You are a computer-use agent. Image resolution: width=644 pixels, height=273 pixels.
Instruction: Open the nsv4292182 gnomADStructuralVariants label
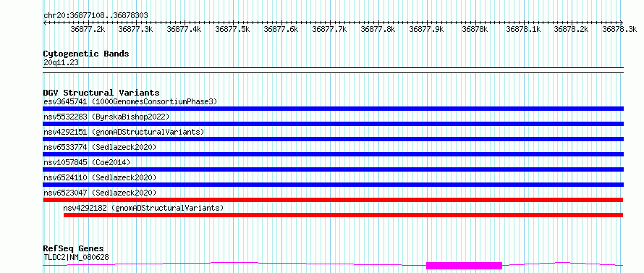coord(143,208)
